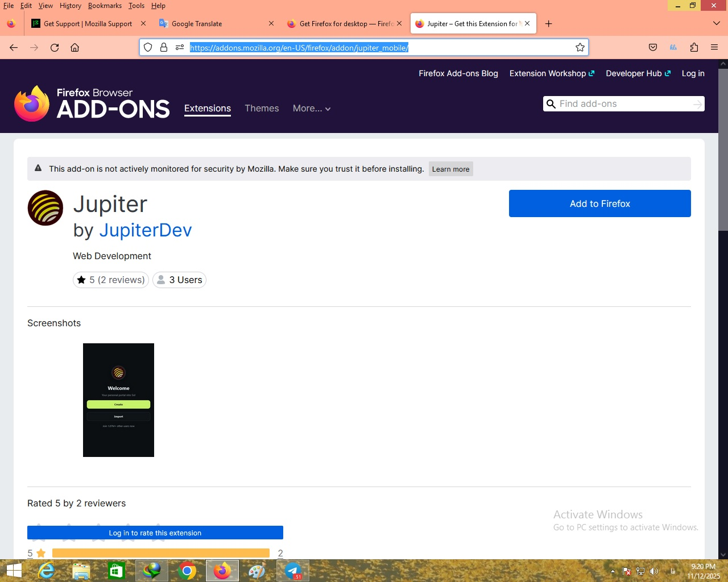Switch to Get Firefox for desktop tab
The height and width of the screenshot is (582, 728).
344,24
